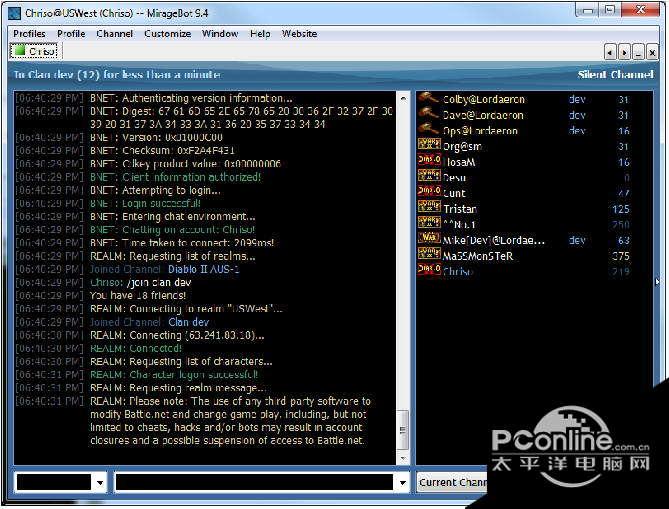Screen dimensions: 669x509
Task: Select user Mike[Dev]@Lordae... in the list
Action: point(494,241)
